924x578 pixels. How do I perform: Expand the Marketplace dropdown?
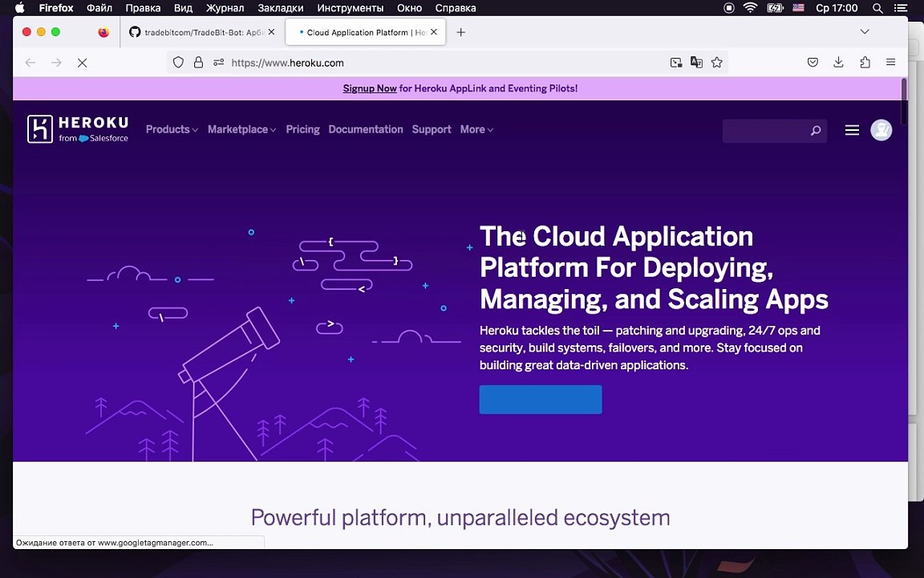241,129
